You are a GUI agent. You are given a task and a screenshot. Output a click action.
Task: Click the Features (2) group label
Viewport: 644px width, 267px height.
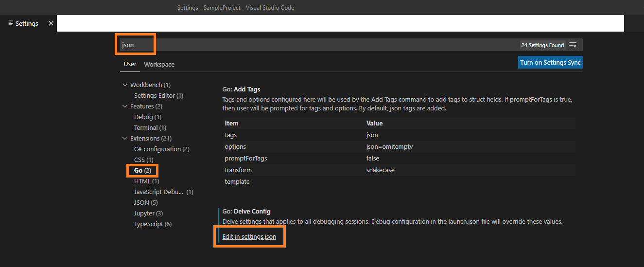point(146,107)
